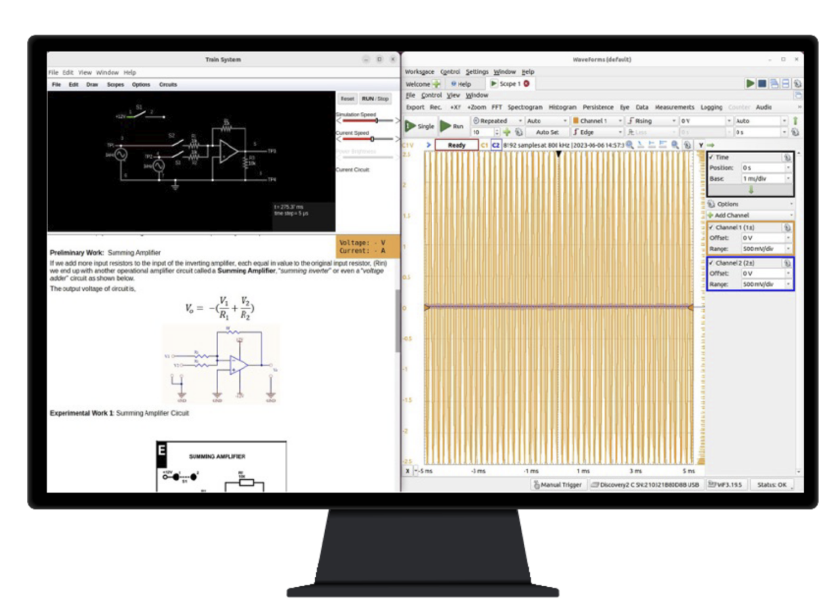Click the Auto Set button
Screen dimensions: 840x616
[x=547, y=132]
